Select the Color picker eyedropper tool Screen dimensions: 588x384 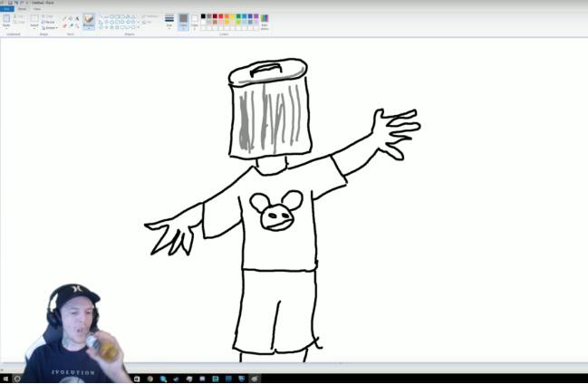71,25
